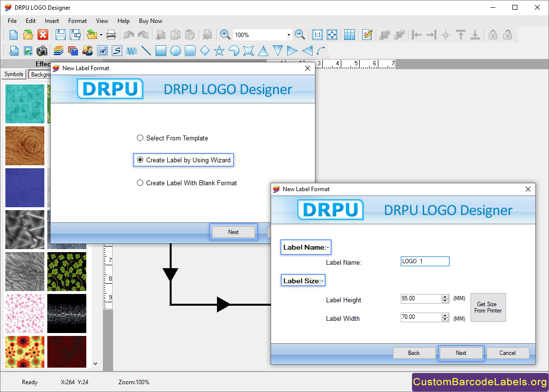Click Get Size From Printer button
This screenshot has height=392, width=549.
tap(488, 307)
